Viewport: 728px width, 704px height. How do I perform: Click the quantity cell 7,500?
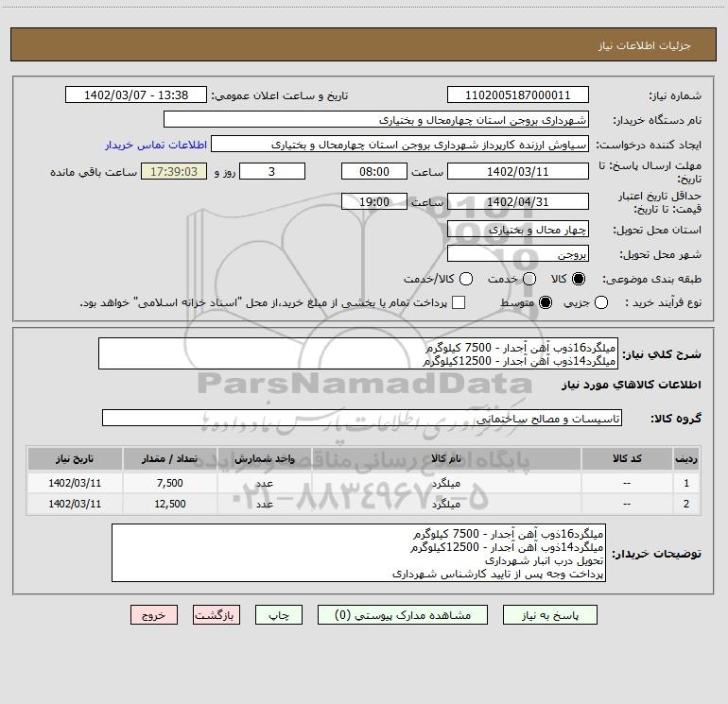[x=169, y=483]
